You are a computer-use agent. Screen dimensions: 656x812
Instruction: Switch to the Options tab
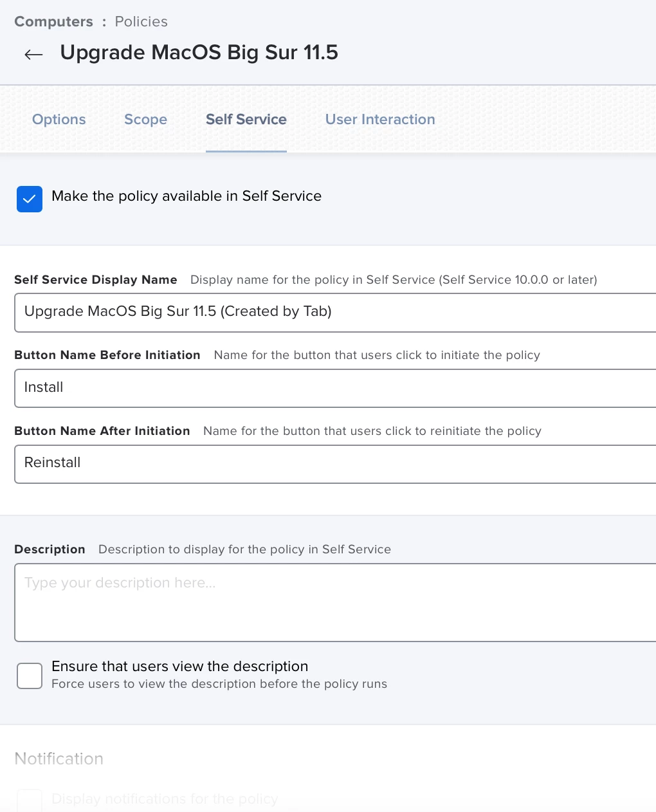click(x=59, y=120)
